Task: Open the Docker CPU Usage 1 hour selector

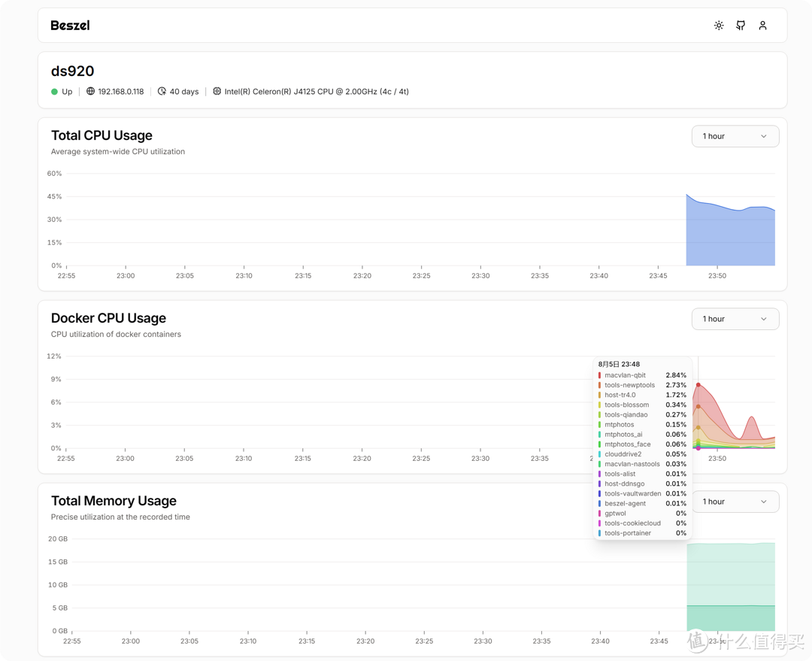Action: pyautogui.click(x=735, y=319)
